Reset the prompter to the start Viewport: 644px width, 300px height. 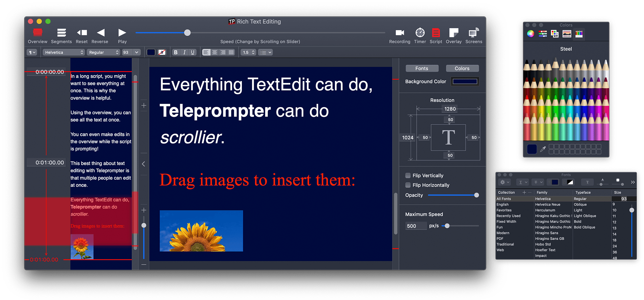pyautogui.click(x=82, y=36)
